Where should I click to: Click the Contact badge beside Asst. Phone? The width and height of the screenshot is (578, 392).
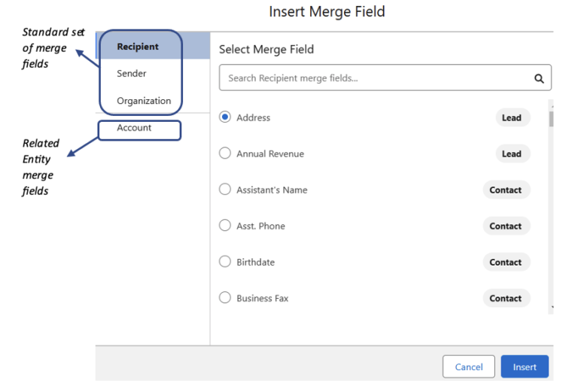(507, 226)
